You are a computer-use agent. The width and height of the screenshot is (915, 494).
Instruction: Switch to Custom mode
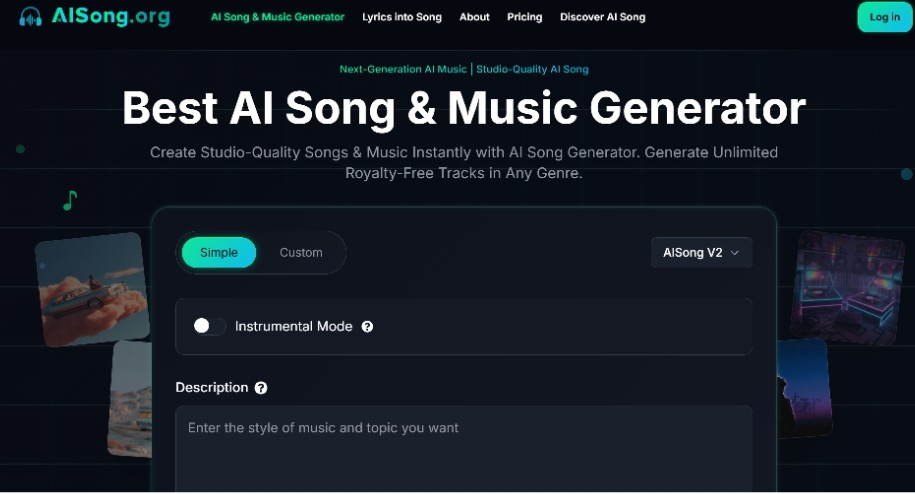click(301, 253)
